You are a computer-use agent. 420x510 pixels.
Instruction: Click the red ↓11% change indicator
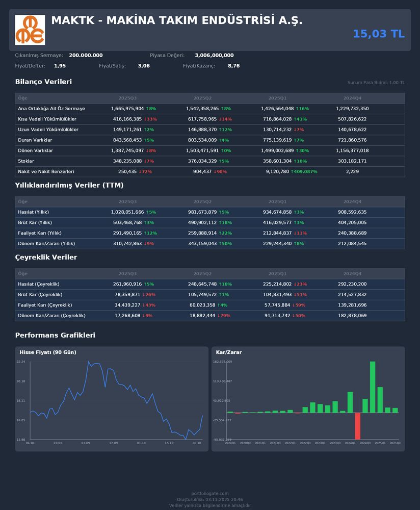(300, 233)
